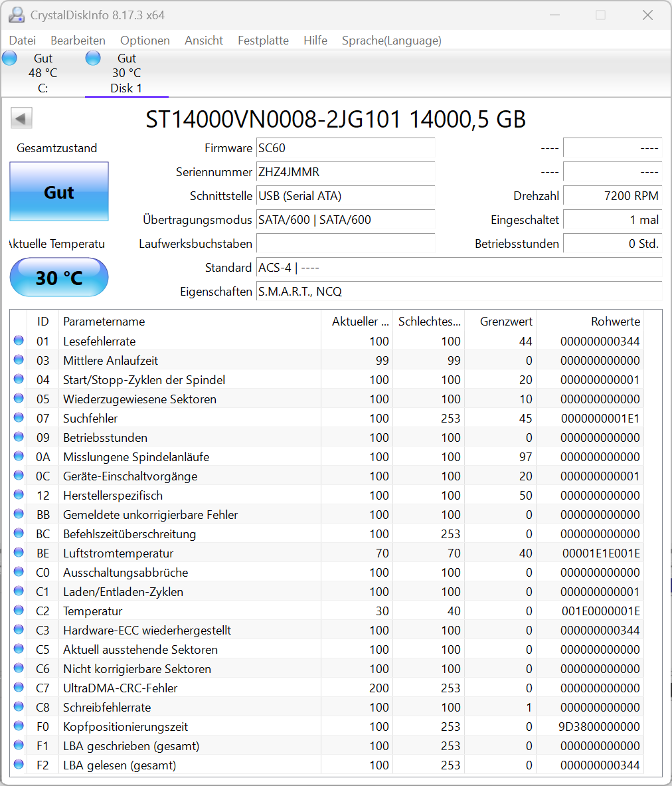Screen dimensions: 672x786
Task: Click status orb of Nicht korrigierbare Sektoren row
Action: (19, 668)
